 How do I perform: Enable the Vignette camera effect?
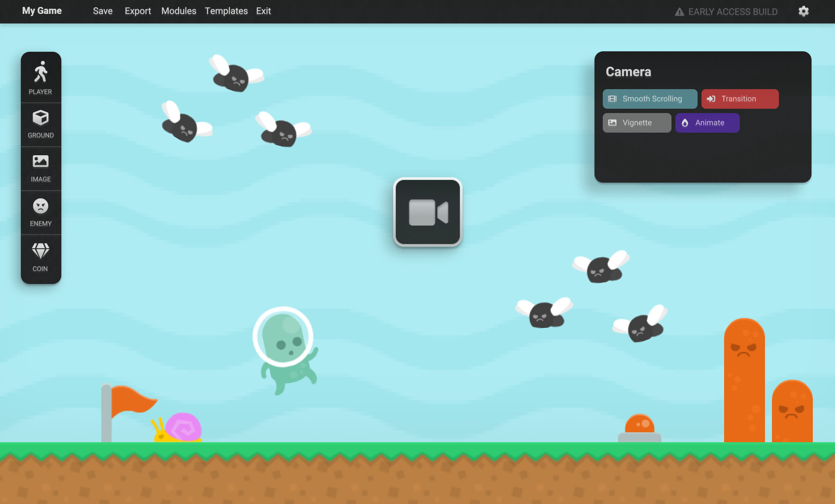[636, 123]
